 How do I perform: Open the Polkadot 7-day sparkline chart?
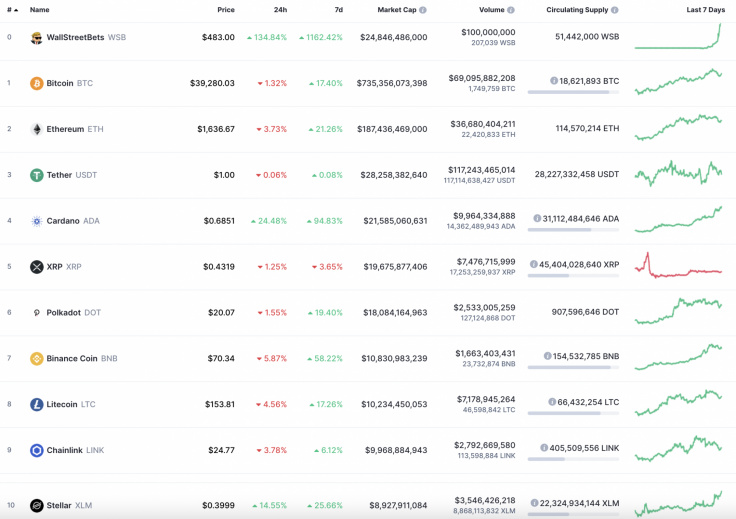tap(678, 311)
